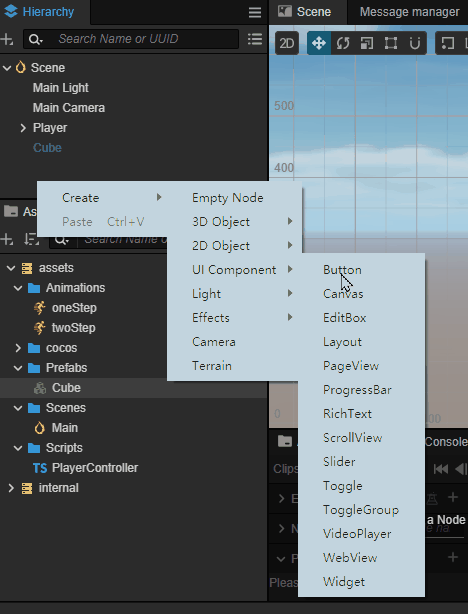Open the 3D Object submenu
Screen dimensions: 468x614
coord(235,222)
